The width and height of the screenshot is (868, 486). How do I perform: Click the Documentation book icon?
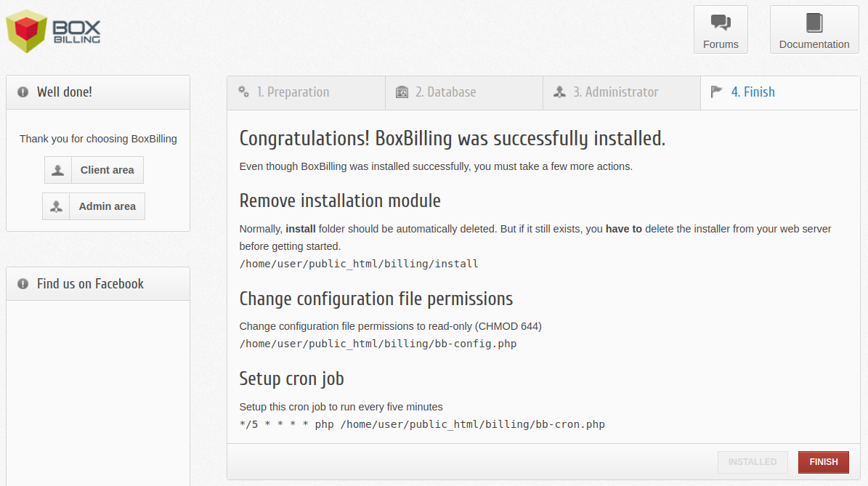point(814,23)
